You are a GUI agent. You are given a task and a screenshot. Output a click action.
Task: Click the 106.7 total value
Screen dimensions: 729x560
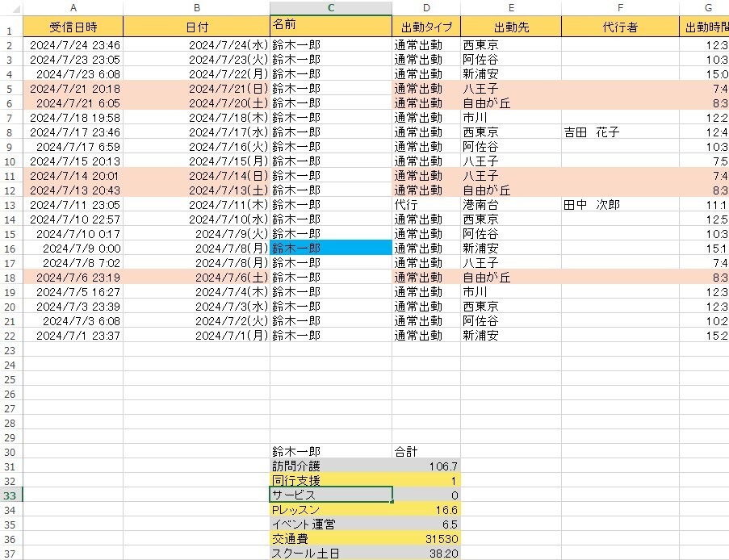coord(426,466)
